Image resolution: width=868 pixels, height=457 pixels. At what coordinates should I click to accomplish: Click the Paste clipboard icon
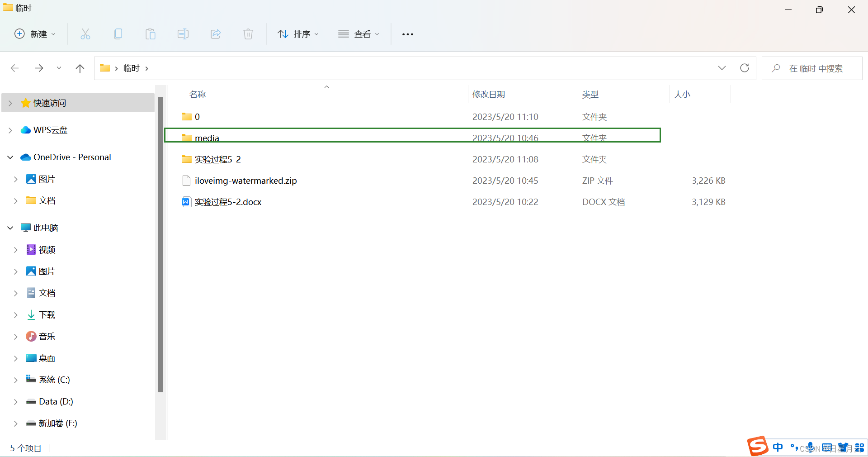click(x=151, y=34)
